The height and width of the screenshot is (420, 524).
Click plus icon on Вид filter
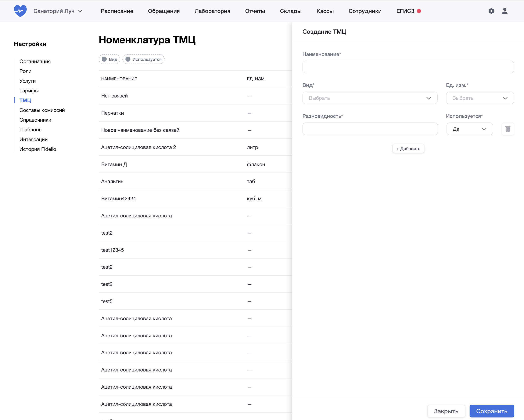click(x=104, y=59)
